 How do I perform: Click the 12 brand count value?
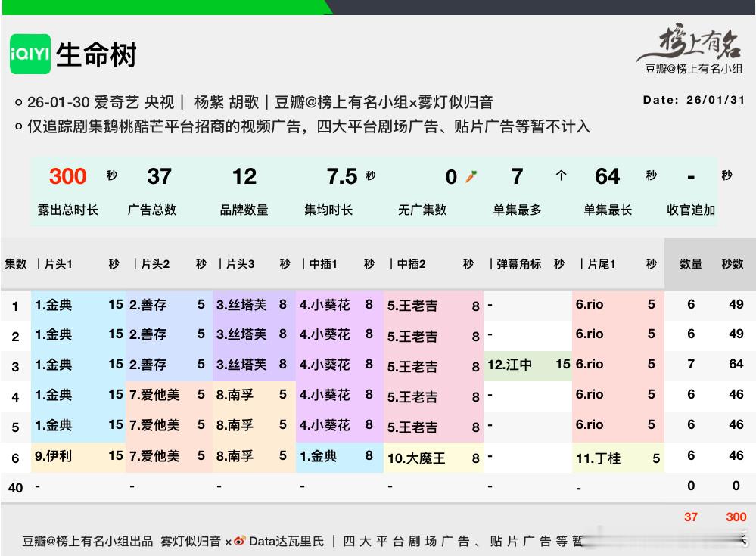pyautogui.click(x=244, y=176)
